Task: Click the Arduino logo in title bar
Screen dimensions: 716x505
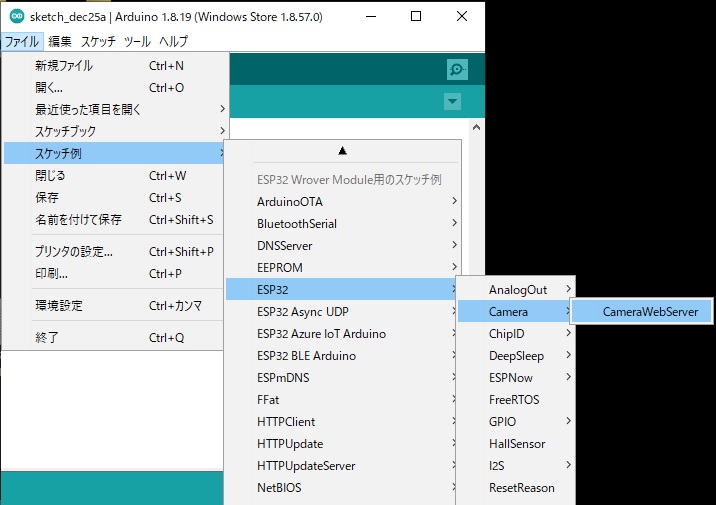Action: click(x=17, y=16)
